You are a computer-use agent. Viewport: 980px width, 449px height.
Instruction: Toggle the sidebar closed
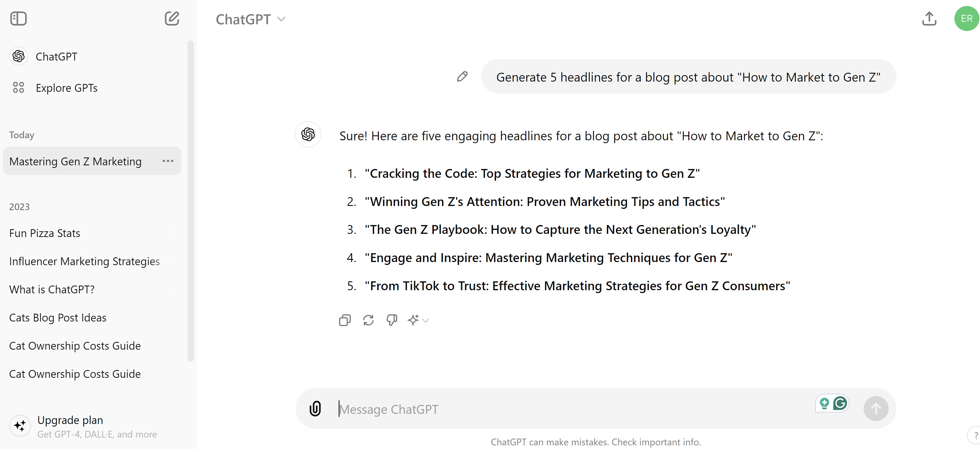(18, 19)
